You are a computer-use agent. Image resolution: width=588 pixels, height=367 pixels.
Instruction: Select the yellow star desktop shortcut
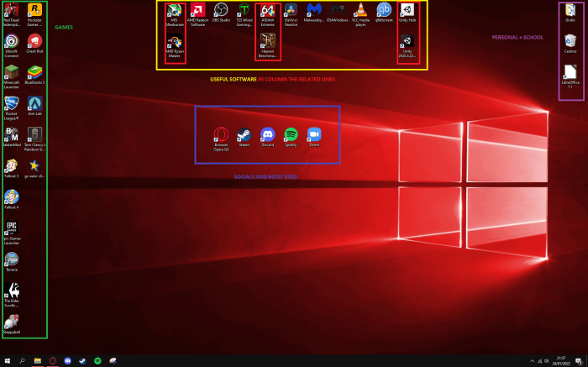34,168
